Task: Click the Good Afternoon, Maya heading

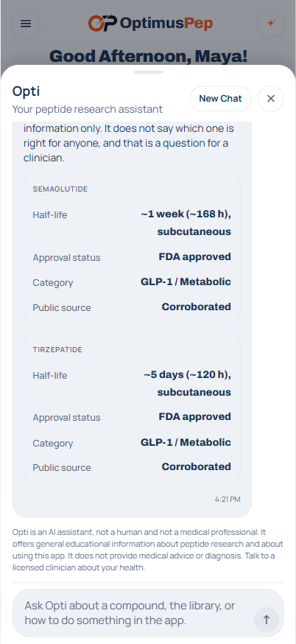Action: click(x=148, y=56)
